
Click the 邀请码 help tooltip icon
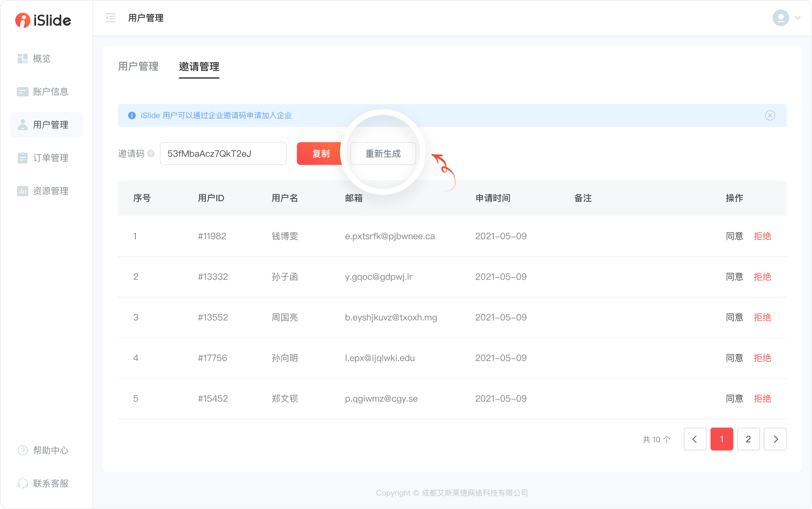151,154
